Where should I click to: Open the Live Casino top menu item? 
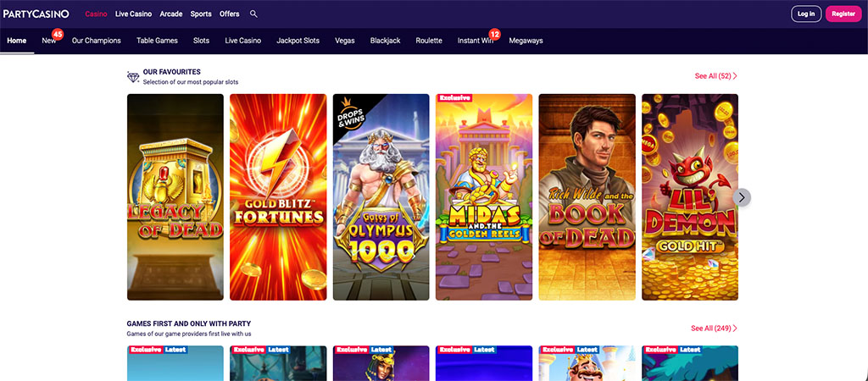coord(133,14)
